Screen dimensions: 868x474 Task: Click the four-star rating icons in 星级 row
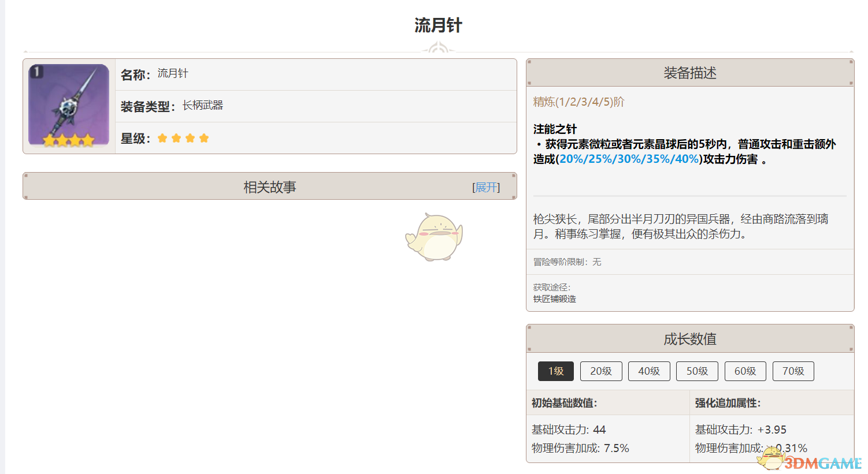tap(183, 138)
